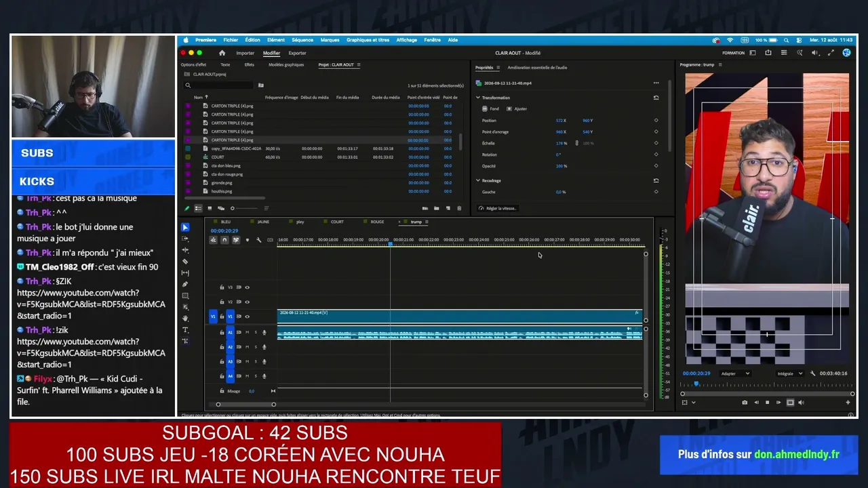Reset the Recadrage section
The width and height of the screenshot is (868, 488).
pos(656,180)
